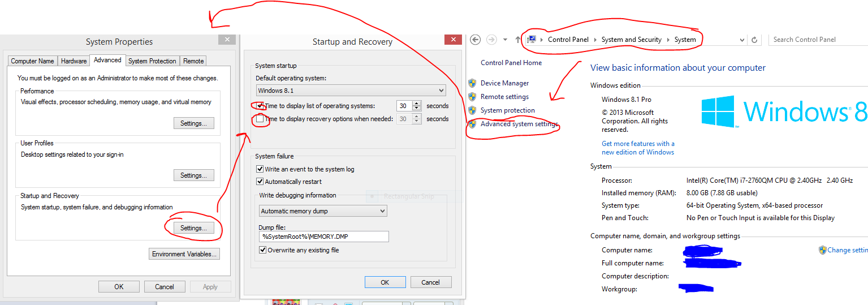This screenshot has width=868, height=305.
Task: Expand the address bar history dropdown
Action: pyautogui.click(x=742, y=40)
